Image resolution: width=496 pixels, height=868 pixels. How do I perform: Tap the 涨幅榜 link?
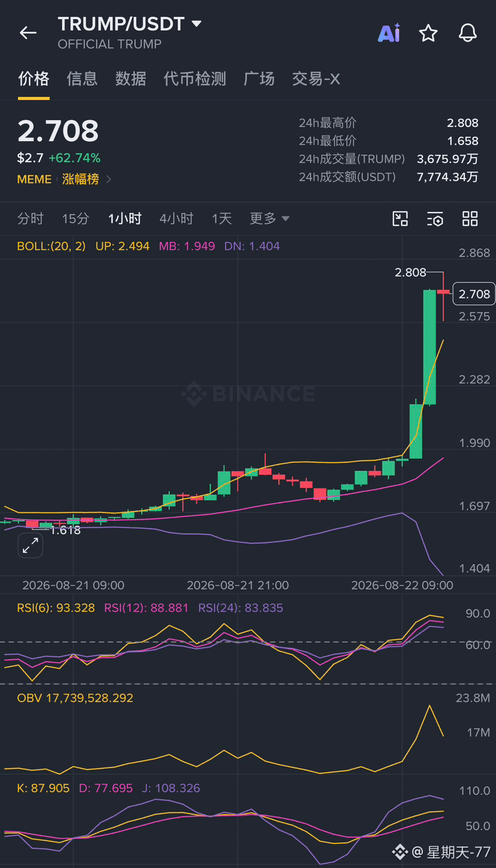coord(80,179)
